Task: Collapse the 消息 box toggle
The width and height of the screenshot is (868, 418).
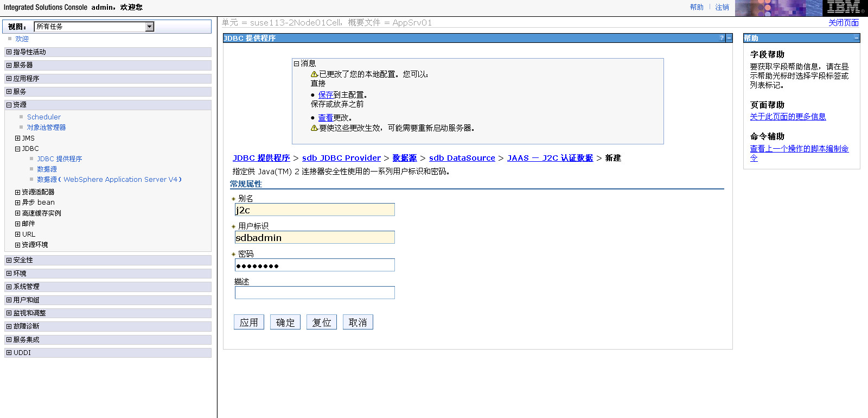Action: 296,64
